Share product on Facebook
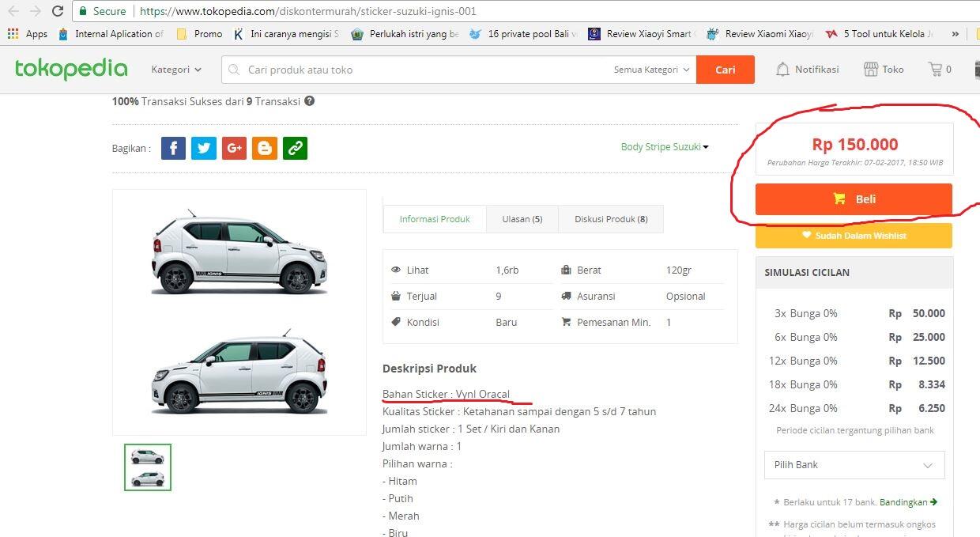Screen dimensions: 980x537 click(x=173, y=148)
